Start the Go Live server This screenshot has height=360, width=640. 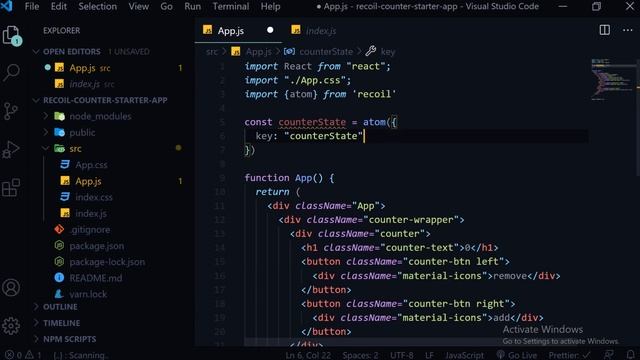tap(516, 355)
